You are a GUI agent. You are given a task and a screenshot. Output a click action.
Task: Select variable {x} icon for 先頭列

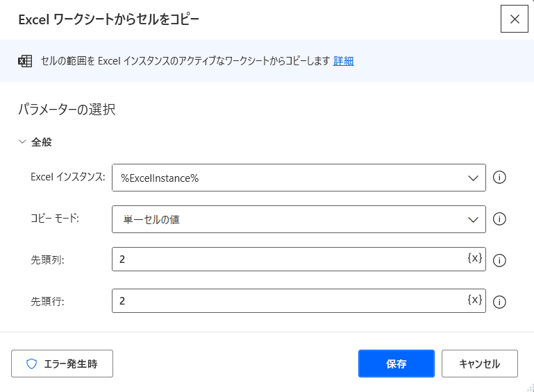point(475,258)
